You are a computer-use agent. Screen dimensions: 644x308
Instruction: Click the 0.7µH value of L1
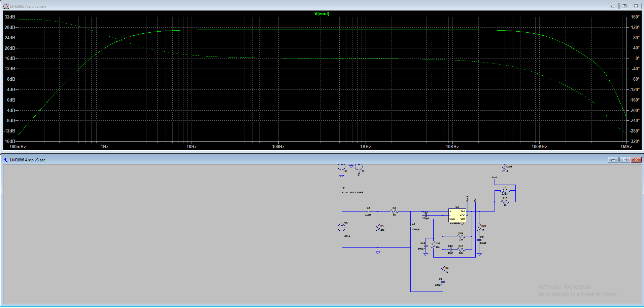(x=505, y=194)
